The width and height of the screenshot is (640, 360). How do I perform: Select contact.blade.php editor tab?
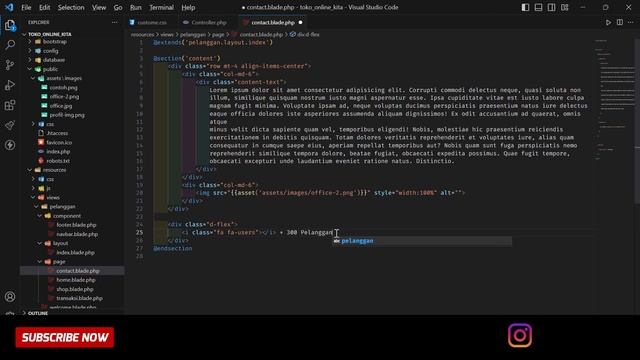pyautogui.click(x=273, y=22)
